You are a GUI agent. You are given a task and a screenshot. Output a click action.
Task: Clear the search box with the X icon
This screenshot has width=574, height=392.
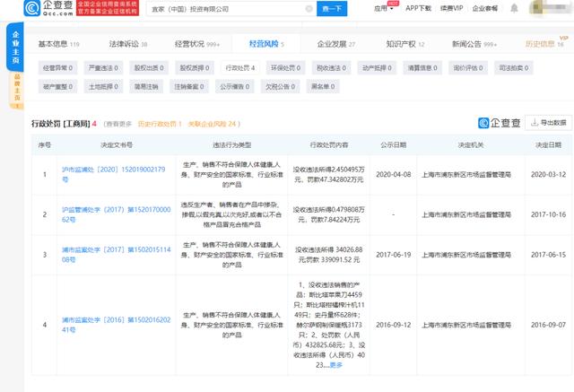tap(309, 9)
